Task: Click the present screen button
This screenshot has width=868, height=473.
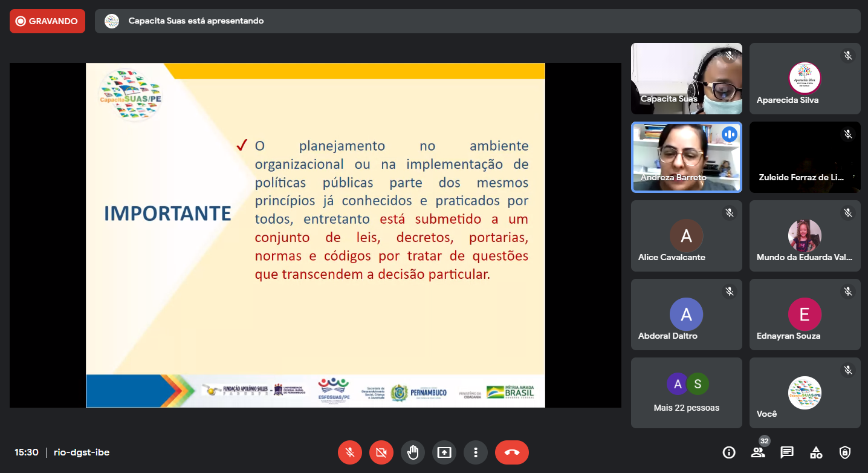Action: click(x=444, y=452)
